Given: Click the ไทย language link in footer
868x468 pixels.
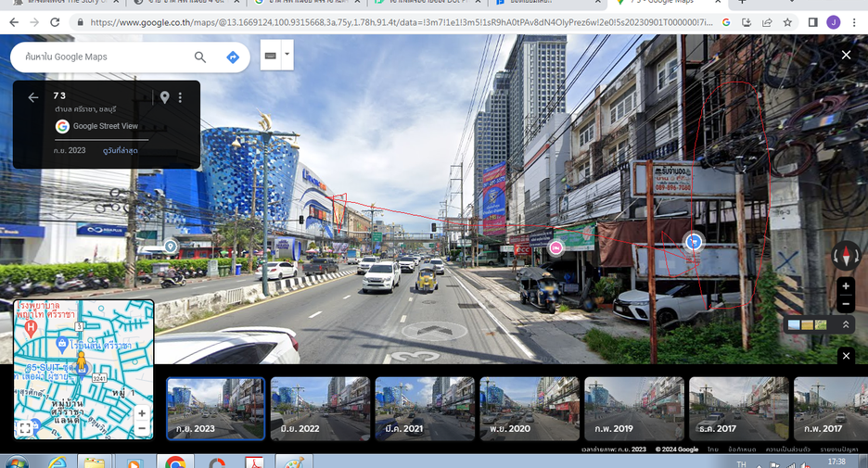Looking at the screenshot, I should tap(713, 449).
